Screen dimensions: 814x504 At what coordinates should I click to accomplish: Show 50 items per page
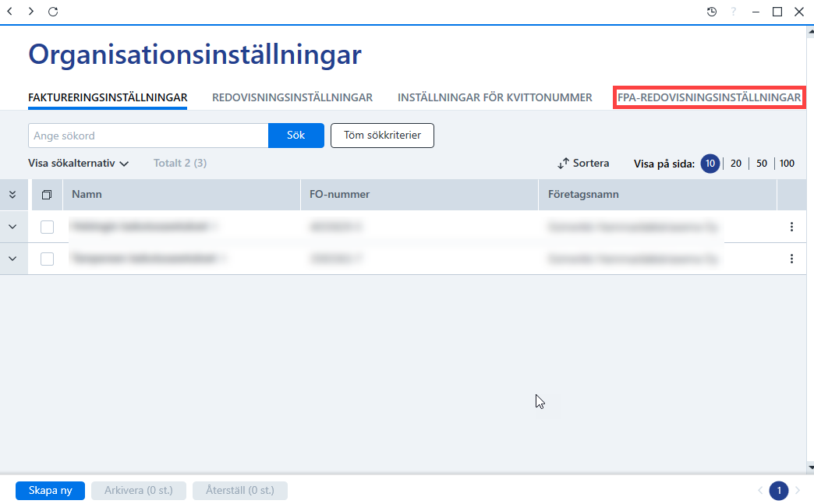(x=762, y=164)
